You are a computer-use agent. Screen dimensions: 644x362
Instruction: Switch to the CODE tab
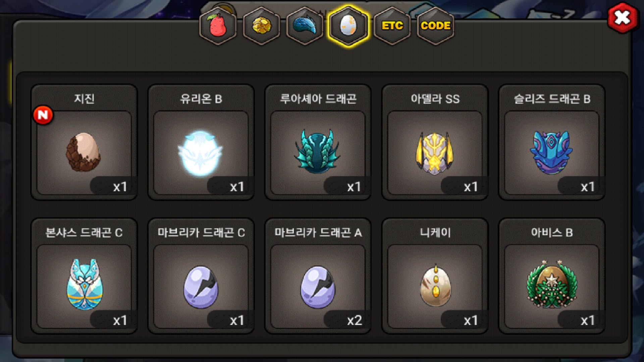(435, 26)
